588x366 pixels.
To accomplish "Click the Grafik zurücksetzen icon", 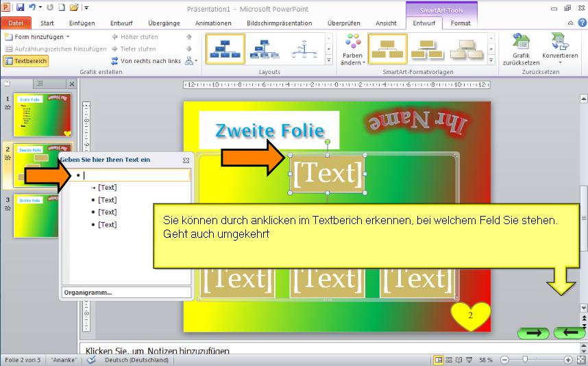I will (x=520, y=44).
